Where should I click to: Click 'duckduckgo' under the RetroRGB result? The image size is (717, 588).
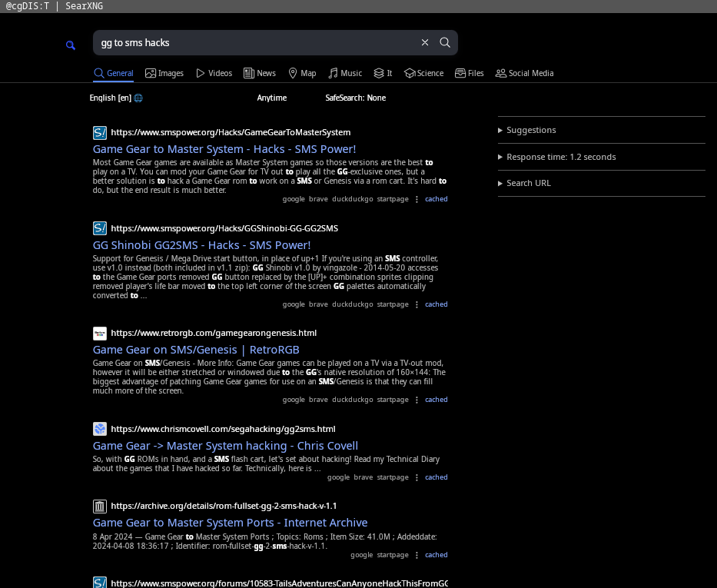pos(353,400)
